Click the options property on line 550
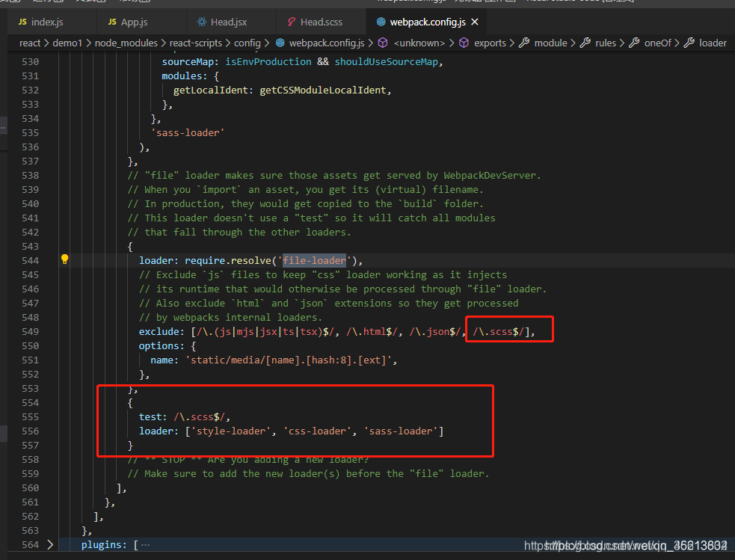 pyautogui.click(x=159, y=346)
